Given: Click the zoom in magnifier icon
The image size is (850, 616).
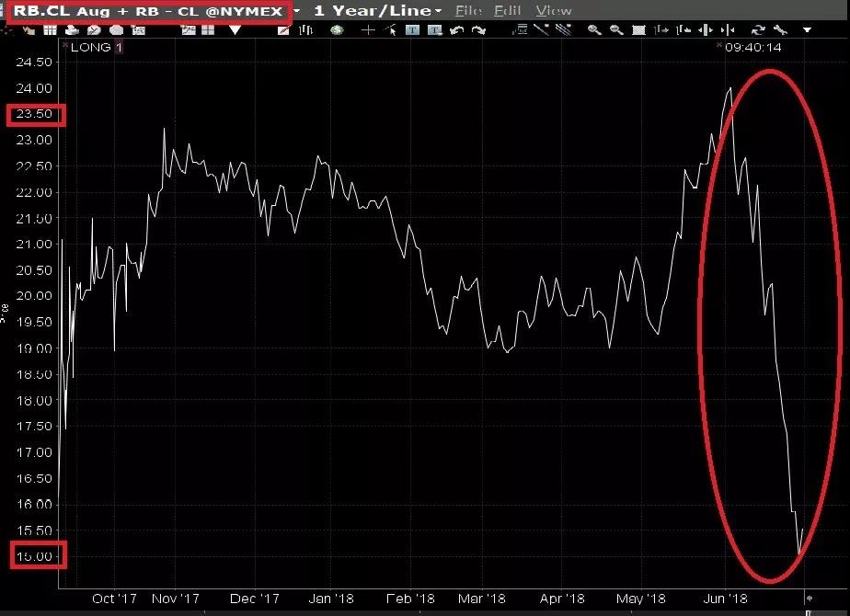Looking at the screenshot, I should pyautogui.click(x=594, y=29).
